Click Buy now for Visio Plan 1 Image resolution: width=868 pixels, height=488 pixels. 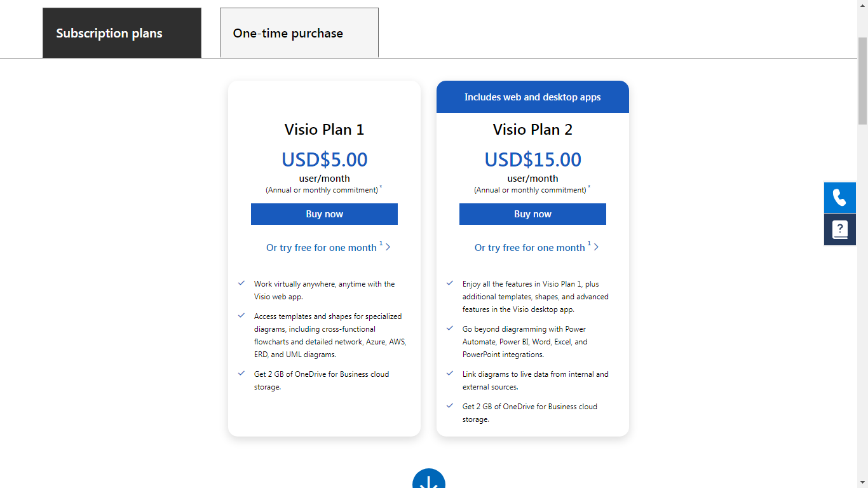[324, 213]
